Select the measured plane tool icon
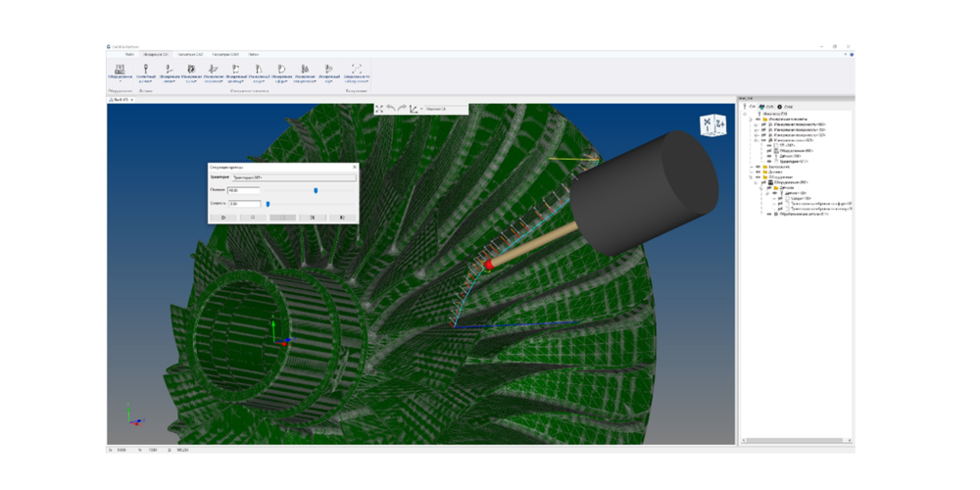Viewport: 980px width, 490px height. (x=213, y=69)
